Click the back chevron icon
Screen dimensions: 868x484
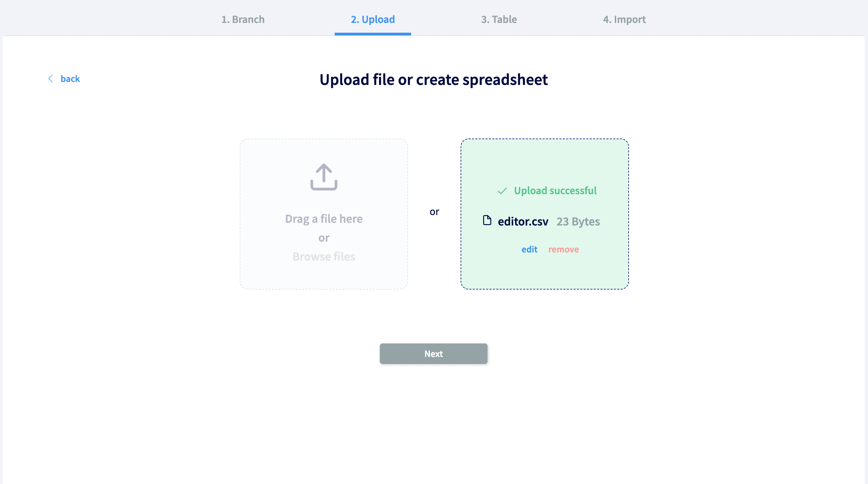51,79
